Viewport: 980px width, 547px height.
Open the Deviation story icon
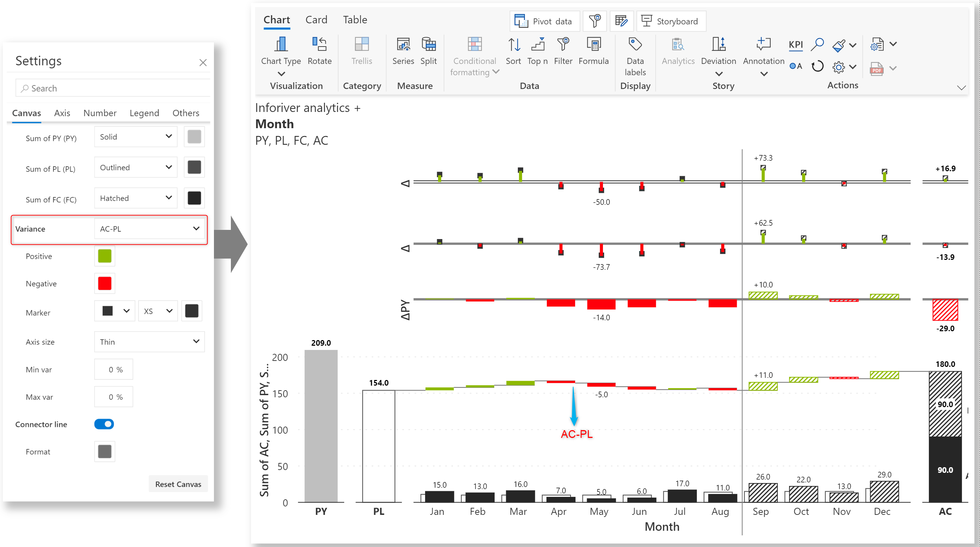click(718, 44)
